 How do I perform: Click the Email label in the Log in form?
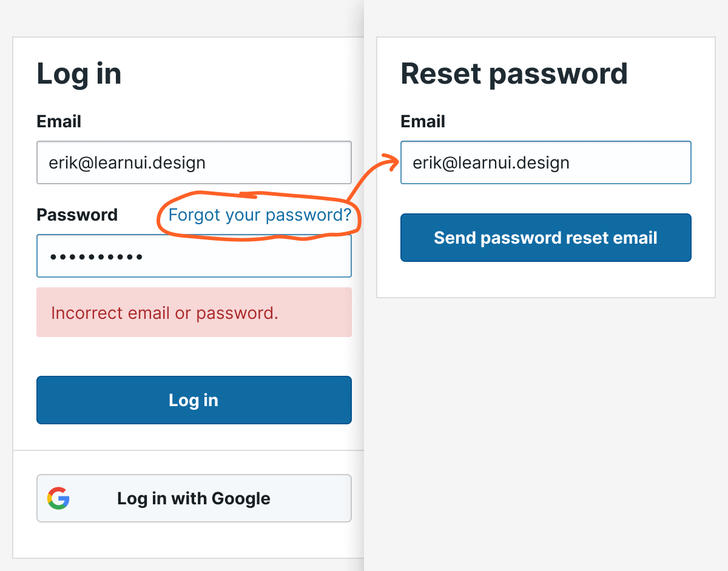[59, 121]
